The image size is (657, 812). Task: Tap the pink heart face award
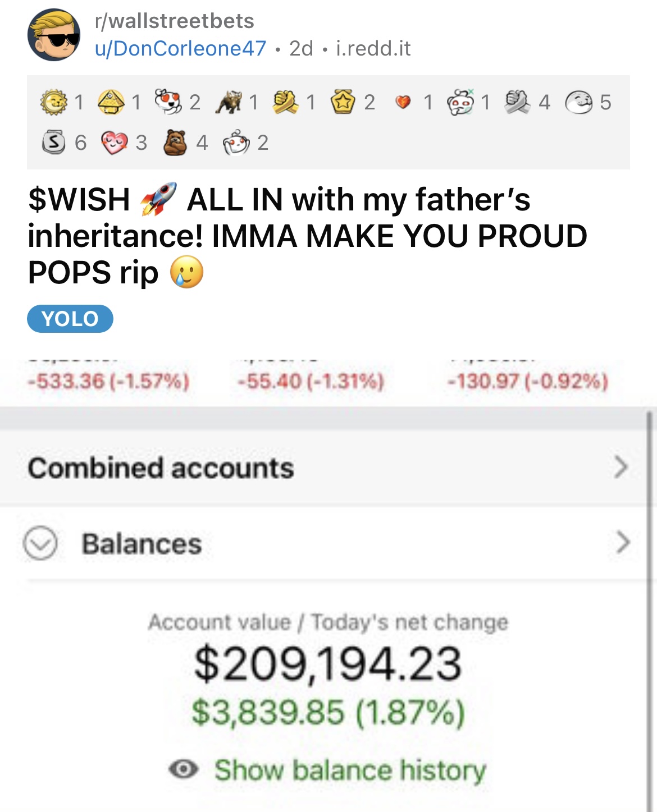tap(114, 143)
